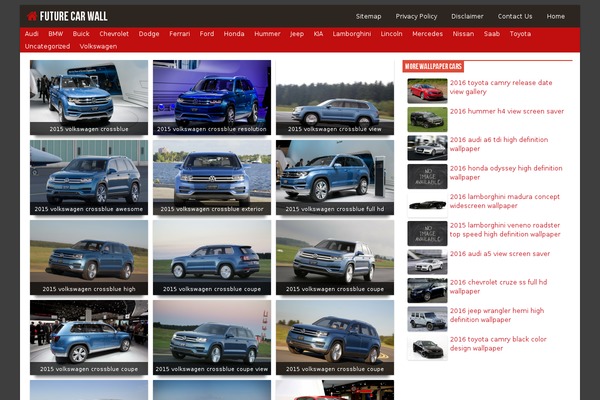Click the red Toyota Camry sidebar thumbnail

(x=427, y=91)
